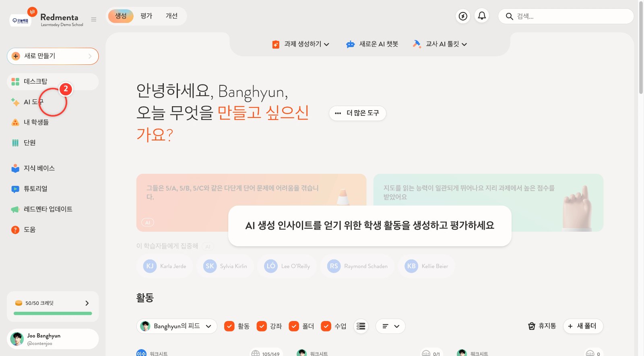
Task: Switch to the 생성 tab
Action: coord(121,16)
